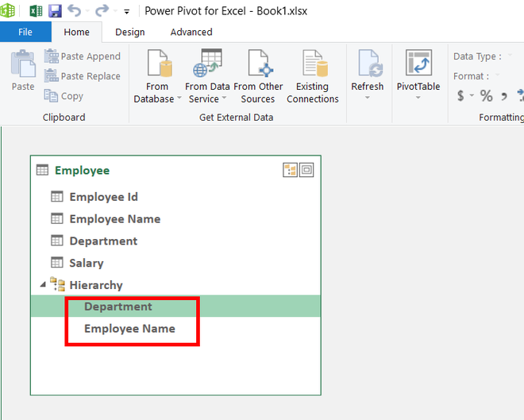The image size is (524, 420).
Task: Select the Department column in field list
Action: click(x=103, y=241)
